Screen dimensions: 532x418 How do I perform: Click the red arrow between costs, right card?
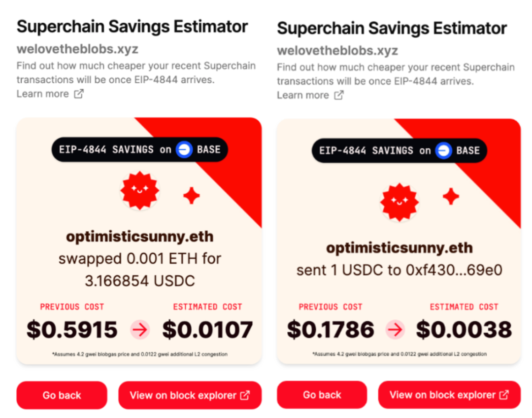[x=395, y=330]
